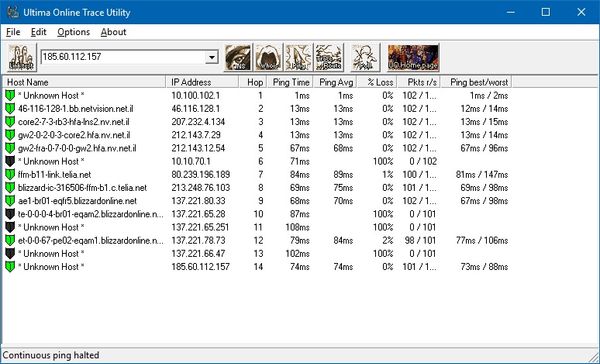The height and width of the screenshot is (364, 600).
Task: Sort by the IP Address column header
Action: (x=202, y=82)
